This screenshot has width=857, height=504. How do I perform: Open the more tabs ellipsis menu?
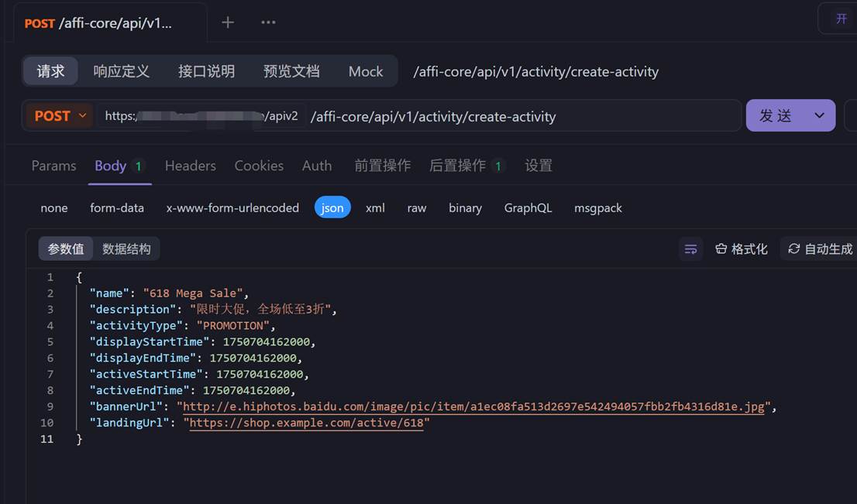point(268,22)
